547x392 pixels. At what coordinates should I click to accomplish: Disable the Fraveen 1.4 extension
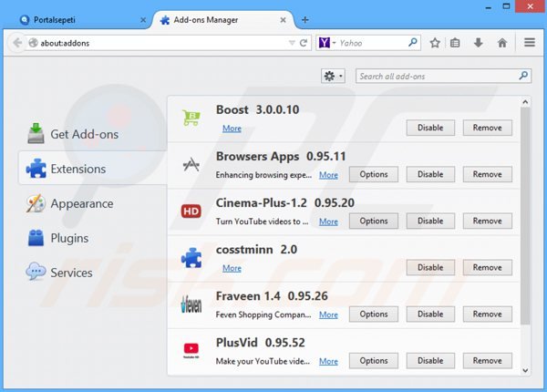(x=430, y=314)
